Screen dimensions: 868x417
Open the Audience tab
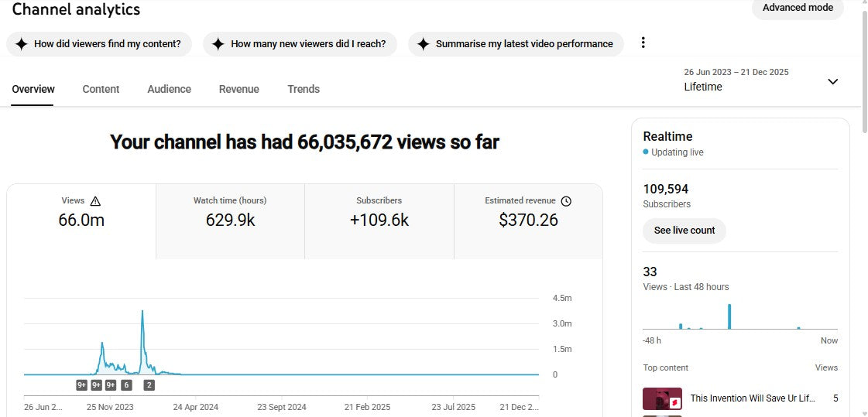pyautogui.click(x=169, y=89)
